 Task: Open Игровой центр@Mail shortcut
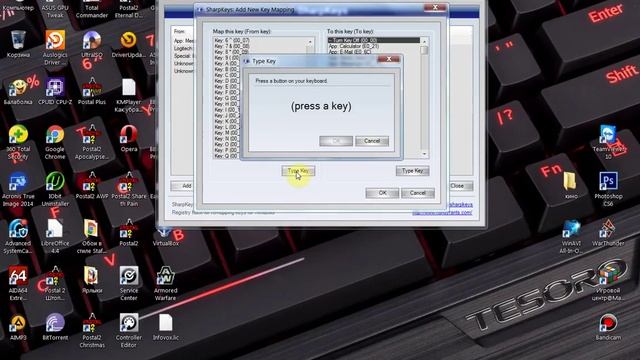(608, 276)
